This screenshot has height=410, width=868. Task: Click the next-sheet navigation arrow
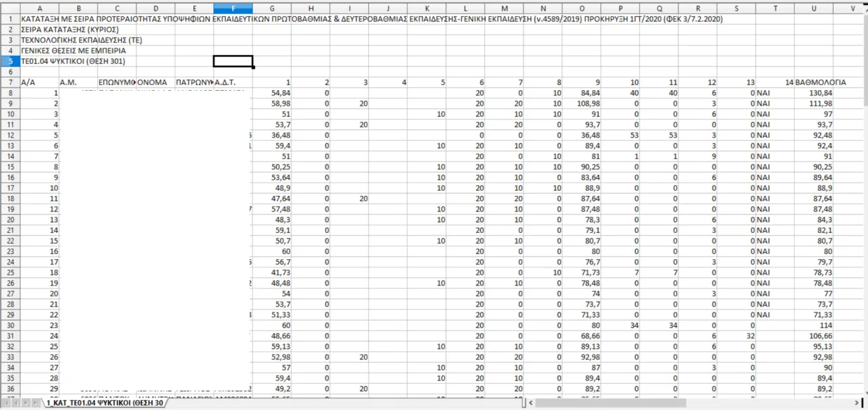(26, 403)
